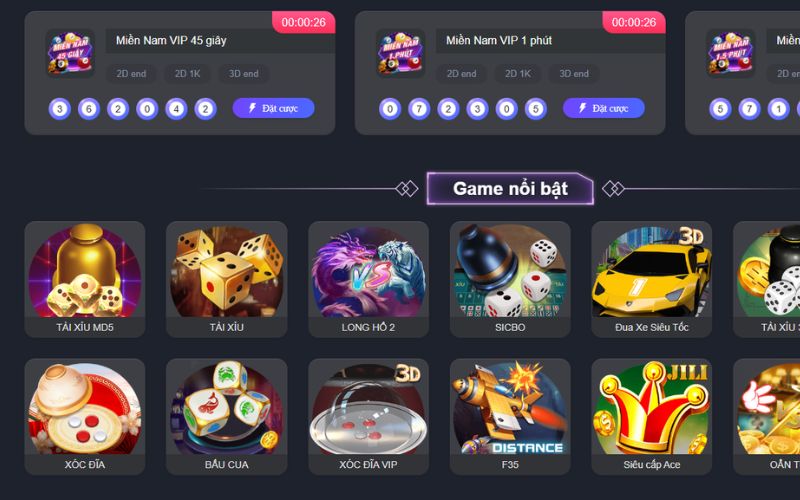Select the 2D 1K tag under VIP 45 giây
800x500 pixels.
tap(187, 73)
